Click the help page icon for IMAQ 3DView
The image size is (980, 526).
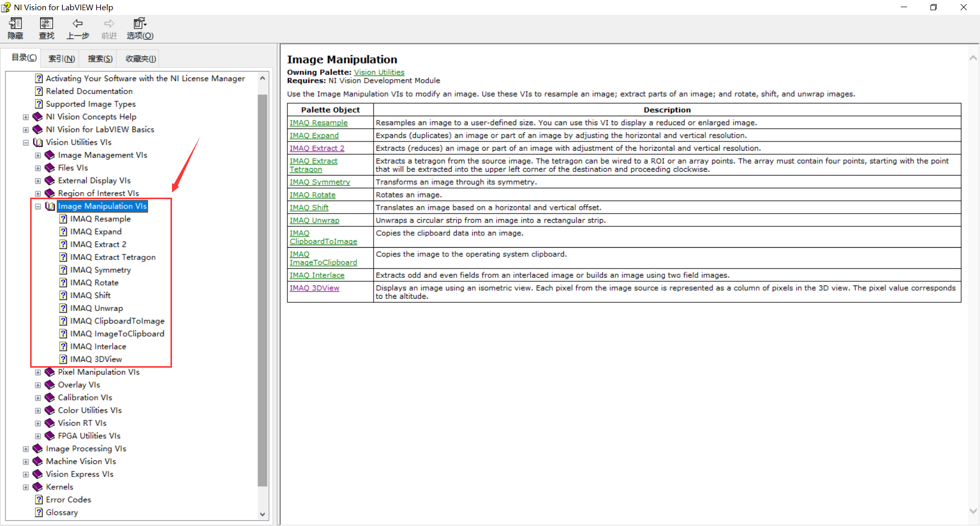coord(63,359)
